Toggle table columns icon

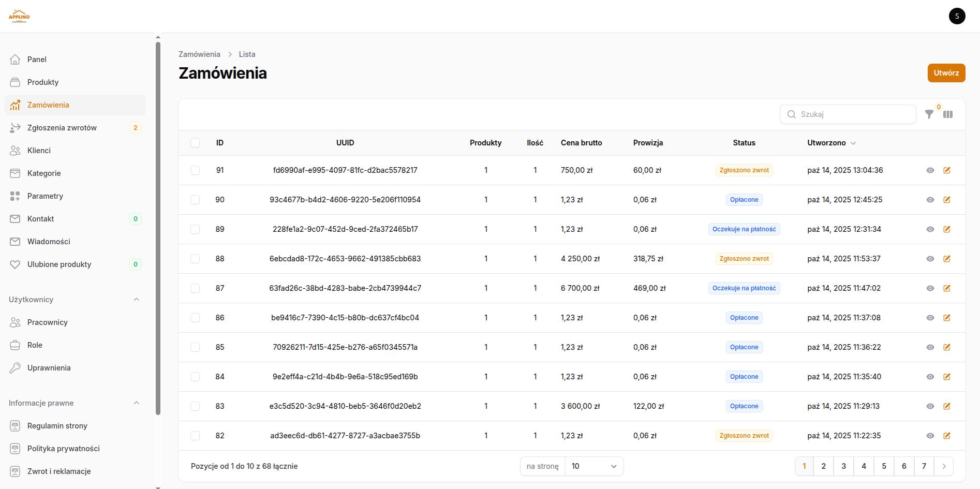pyautogui.click(x=948, y=114)
